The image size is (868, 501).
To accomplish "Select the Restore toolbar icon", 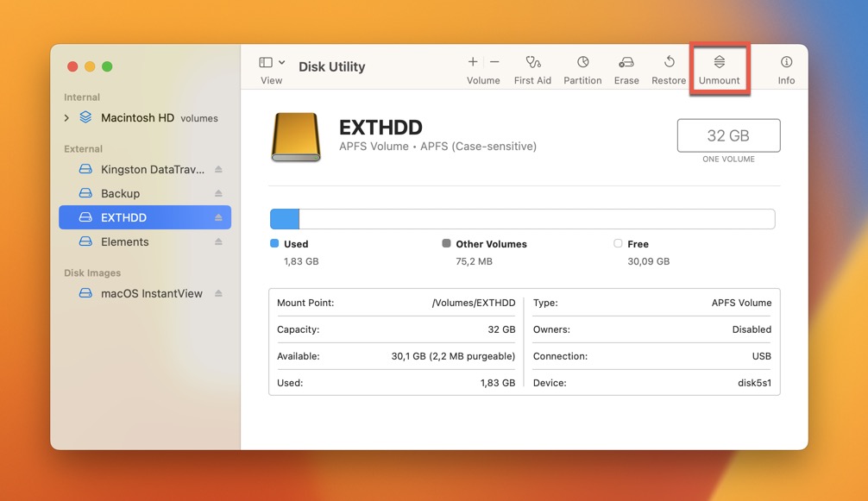I will click(x=669, y=63).
